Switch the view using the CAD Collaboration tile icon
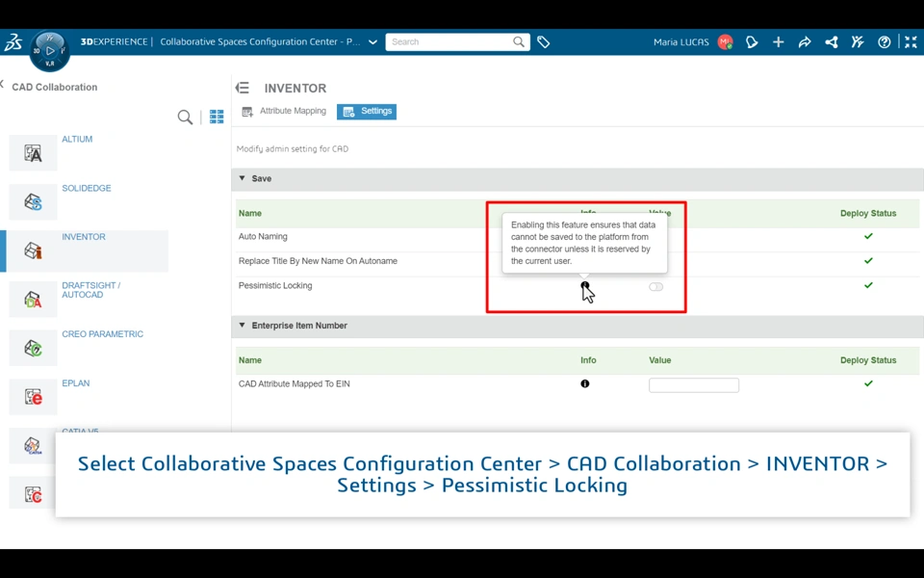 217,117
